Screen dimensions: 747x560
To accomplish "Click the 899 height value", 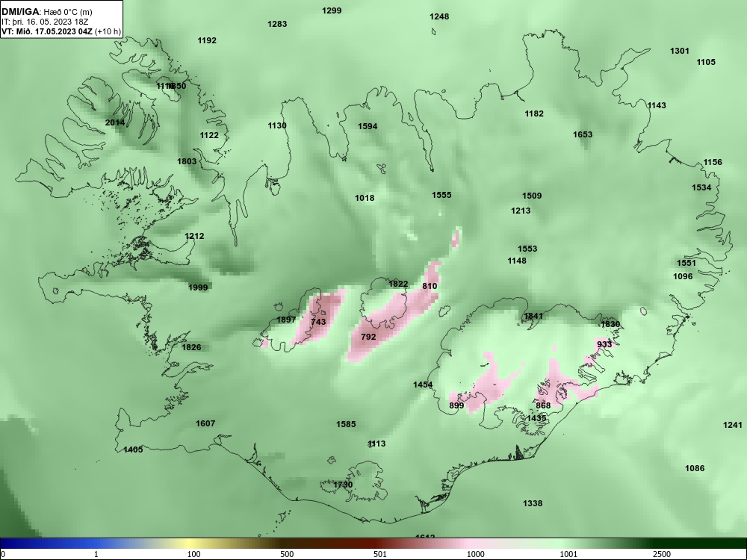I will 456,405.
